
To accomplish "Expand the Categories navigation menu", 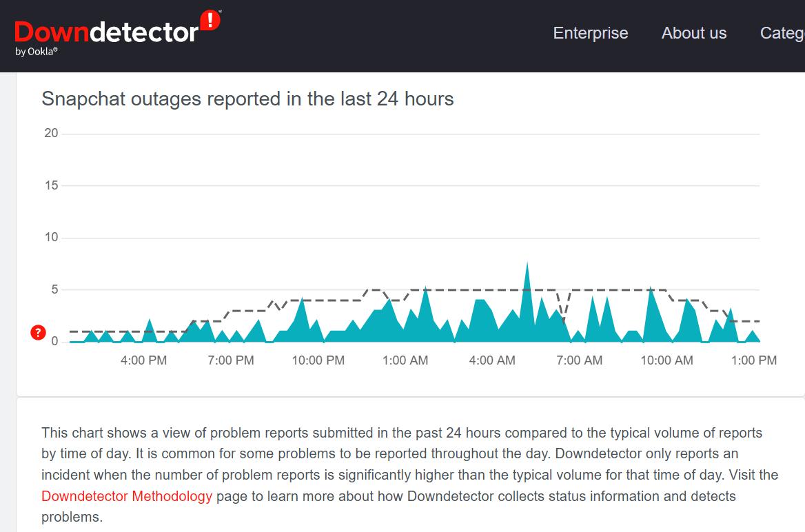I will [782, 32].
